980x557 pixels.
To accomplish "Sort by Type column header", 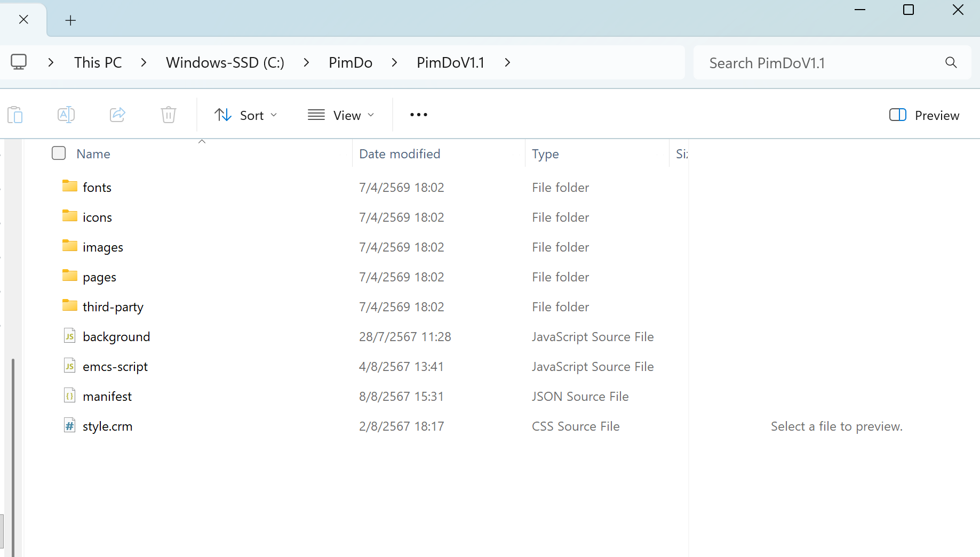I will [545, 154].
